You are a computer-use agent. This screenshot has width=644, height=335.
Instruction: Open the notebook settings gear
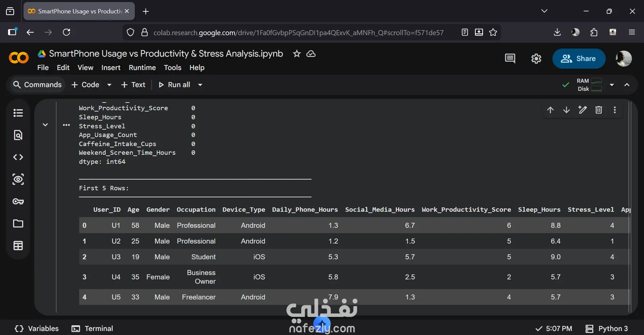[x=536, y=59]
